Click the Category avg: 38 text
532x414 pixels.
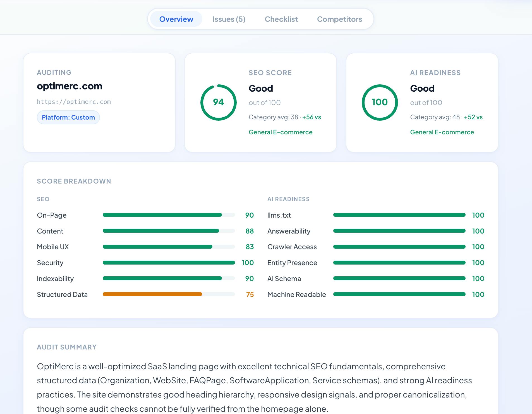[274, 117]
